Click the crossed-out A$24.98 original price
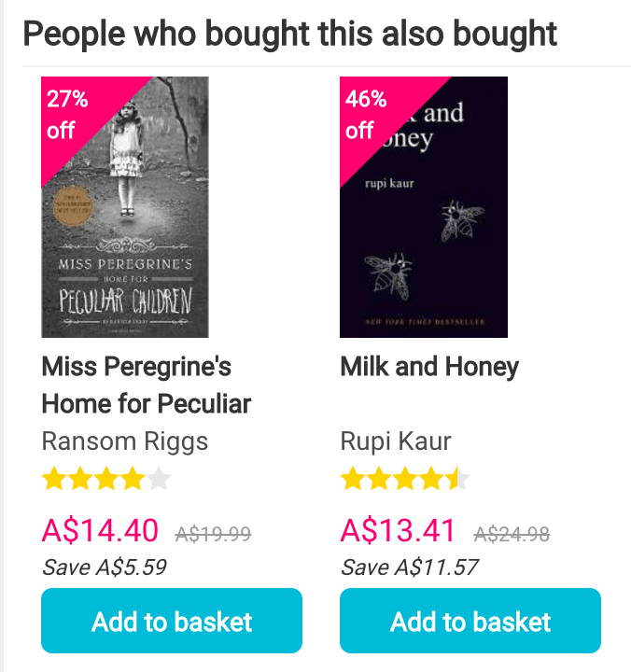The image size is (631, 672). [512, 534]
